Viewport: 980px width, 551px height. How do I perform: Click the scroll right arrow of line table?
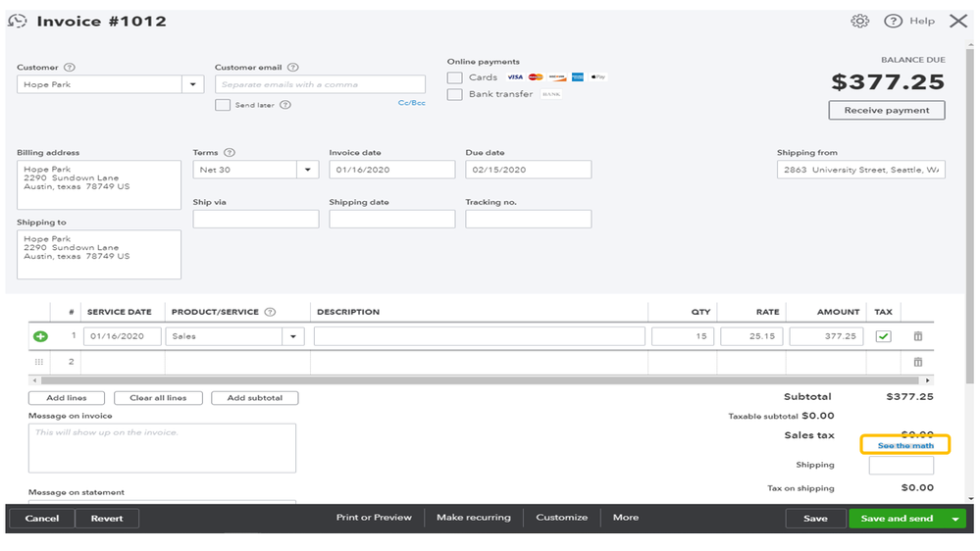pyautogui.click(x=928, y=380)
